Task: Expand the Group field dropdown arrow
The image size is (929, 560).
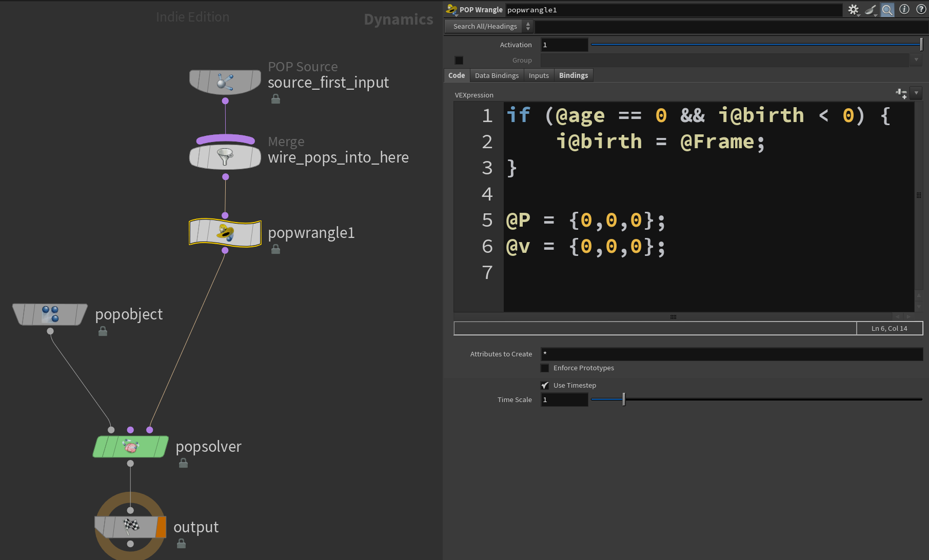Action: [916, 60]
